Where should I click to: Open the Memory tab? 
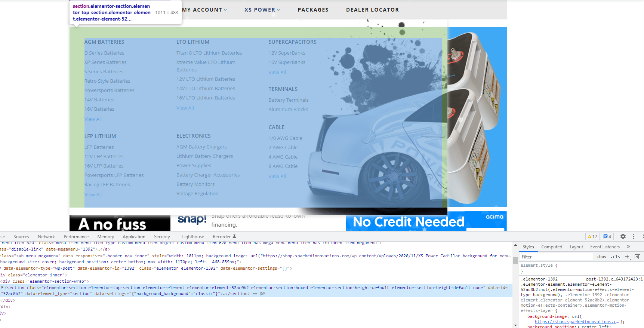coord(106,237)
